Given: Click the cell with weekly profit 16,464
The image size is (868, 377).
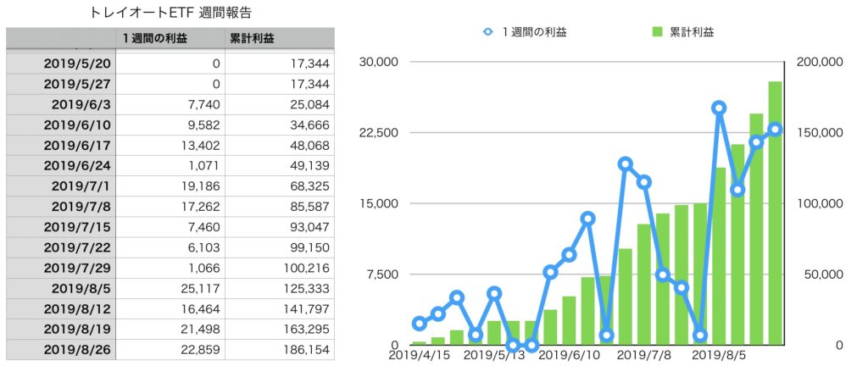Looking at the screenshot, I should pyautogui.click(x=170, y=309).
